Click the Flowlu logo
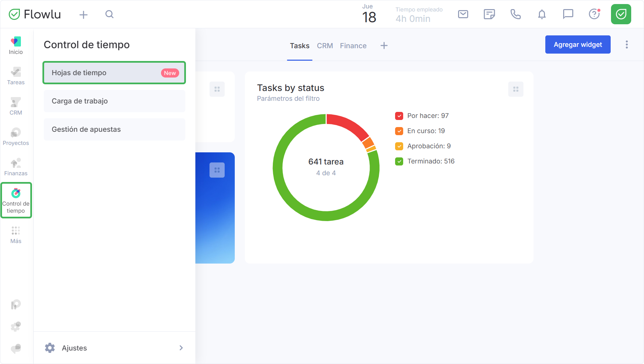This screenshot has height=364, width=644. (x=35, y=14)
